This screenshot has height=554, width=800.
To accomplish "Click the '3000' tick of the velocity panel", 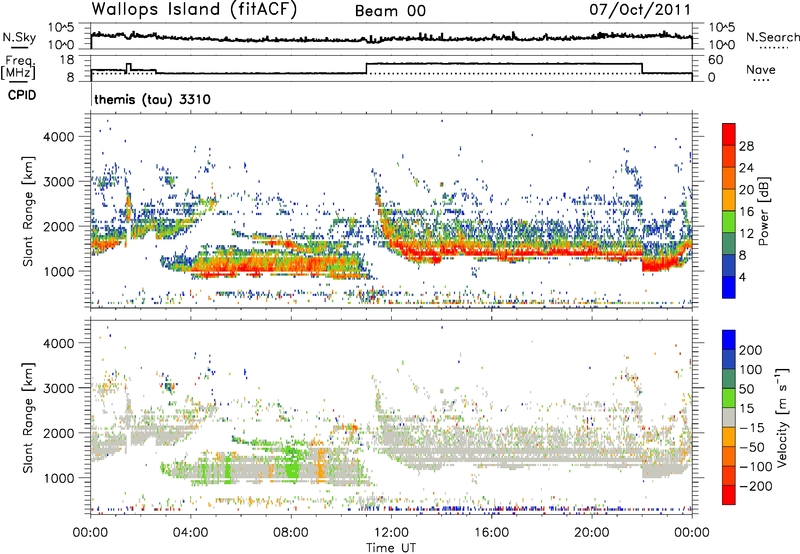I will 59,388.
